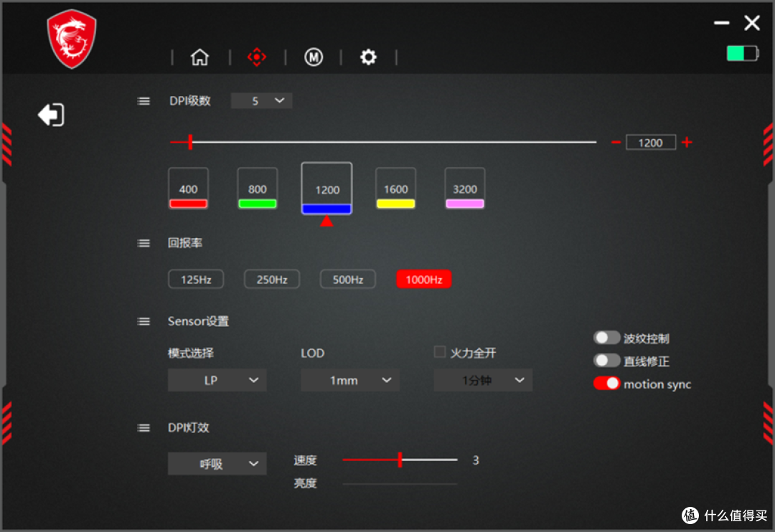The width and height of the screenshot is (775, 532).
Task: Select the 125Hz polling rate
Action: pos(196,279)
